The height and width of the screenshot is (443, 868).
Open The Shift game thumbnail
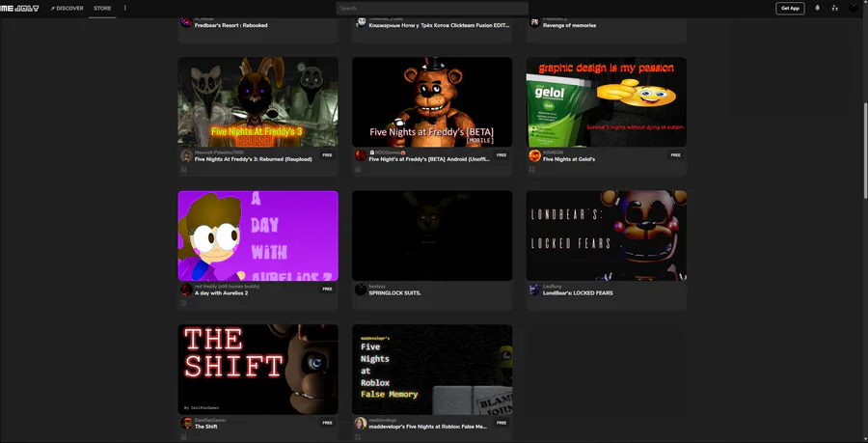click(x=258, y=370)
